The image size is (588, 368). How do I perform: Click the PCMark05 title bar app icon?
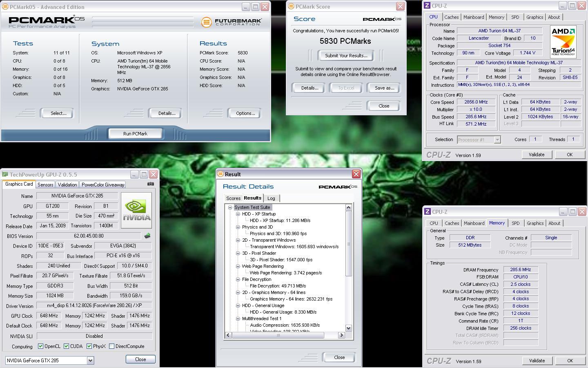click(5, 7)
